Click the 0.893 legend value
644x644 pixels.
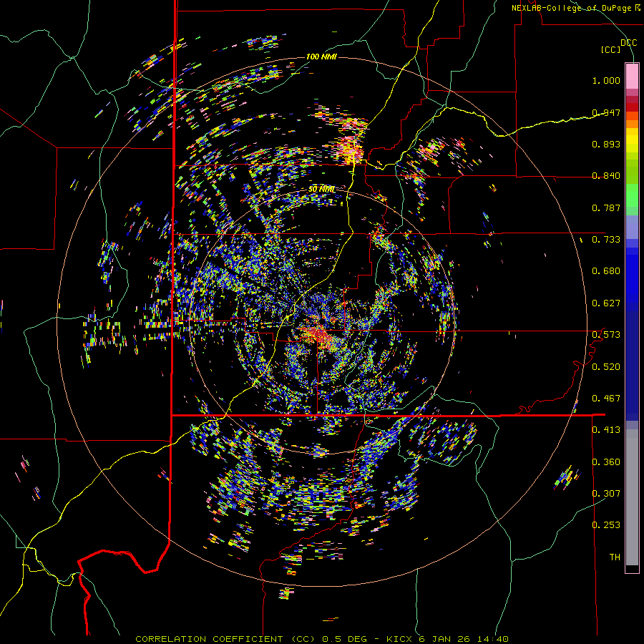[x=606, y=144]
